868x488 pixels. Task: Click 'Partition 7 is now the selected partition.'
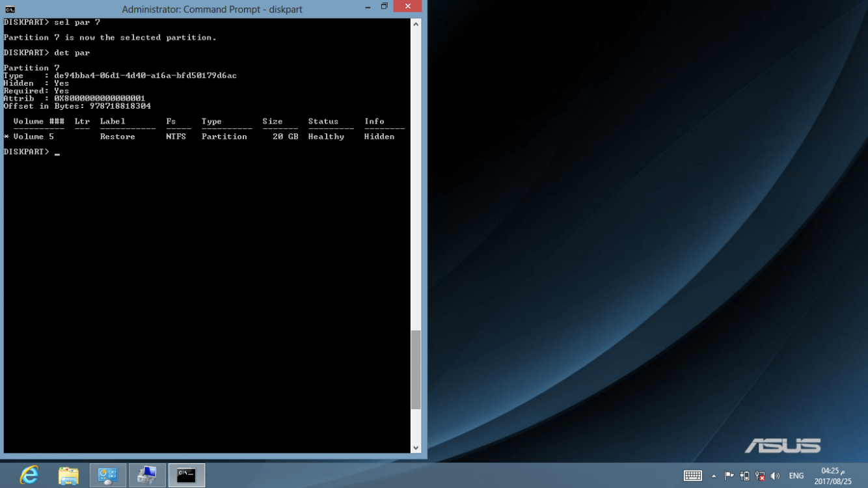110,38
